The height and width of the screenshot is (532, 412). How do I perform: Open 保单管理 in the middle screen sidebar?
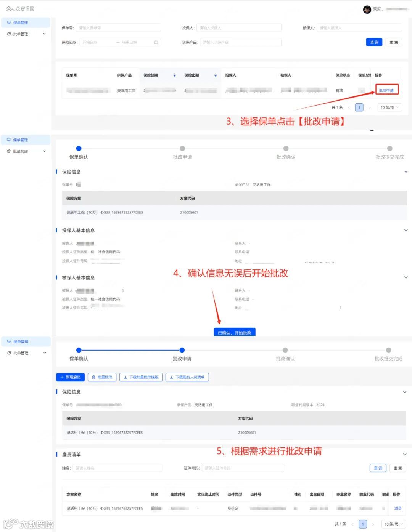coord(26,140)
